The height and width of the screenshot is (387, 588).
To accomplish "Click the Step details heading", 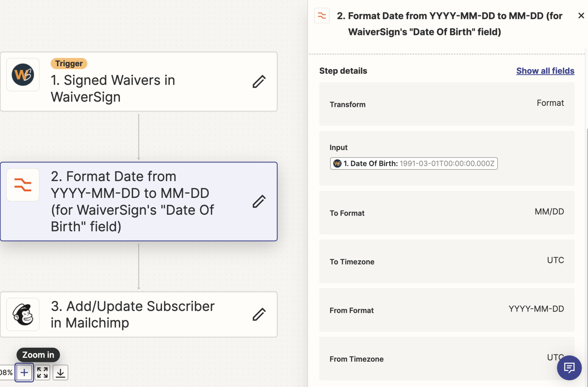I will coord(343,71).
